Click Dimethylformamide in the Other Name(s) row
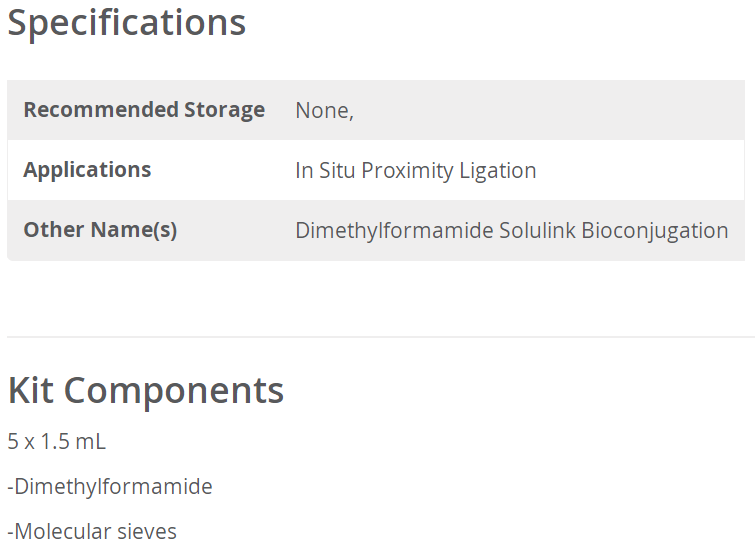The height and width of the screenshot is (553, 755). tap(394, 231)
